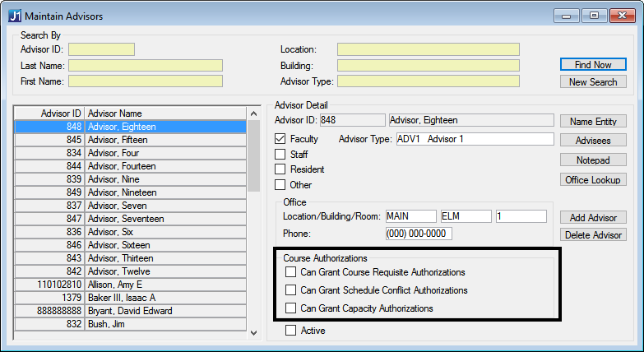Screen dimensions: 644x352
Task: Tick Can Grant Schedule Conflict Authorizations
Action: coord(290,290)
